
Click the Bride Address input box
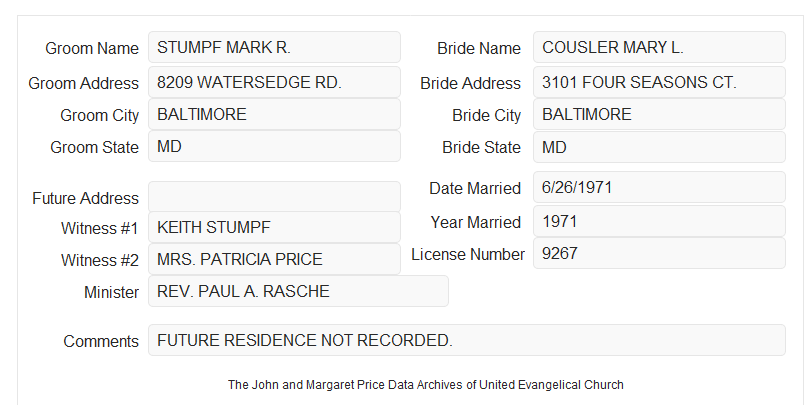(659, 82)
